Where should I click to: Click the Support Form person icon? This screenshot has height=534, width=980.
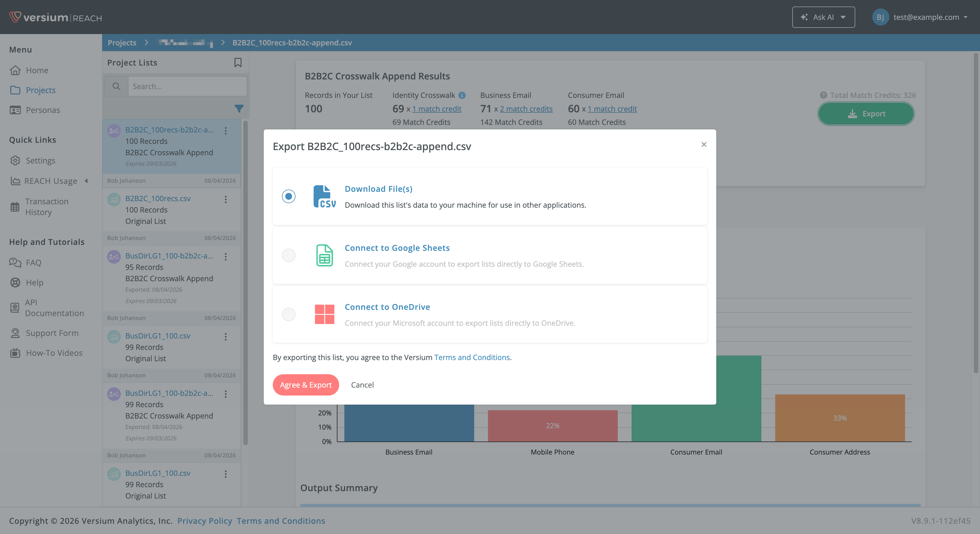pyautogui.click(x=15, y=333)
